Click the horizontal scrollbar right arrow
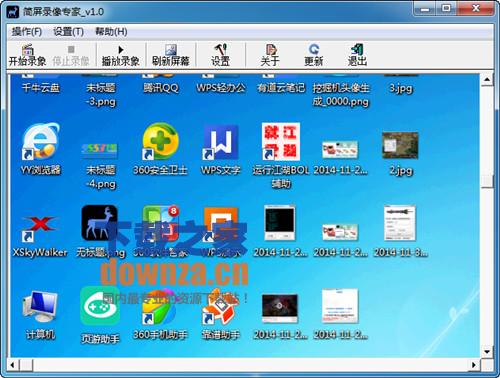Image resolution: width=500 pixels, height=378 pixels. click(474, 365)
